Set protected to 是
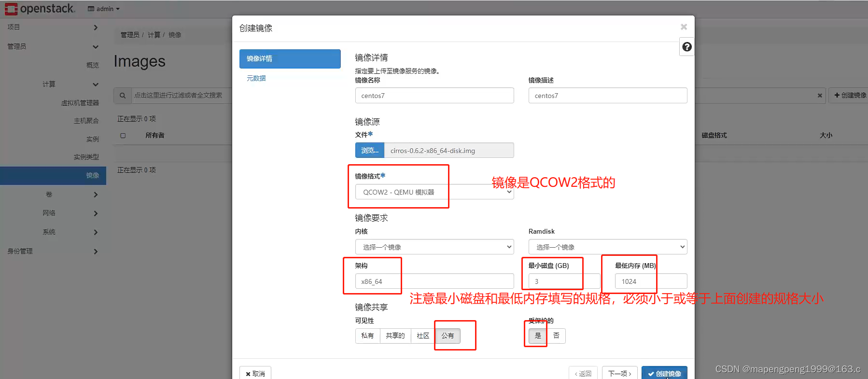Image resolution: width=868 pixels, height=379 pixels. point(538,336)
